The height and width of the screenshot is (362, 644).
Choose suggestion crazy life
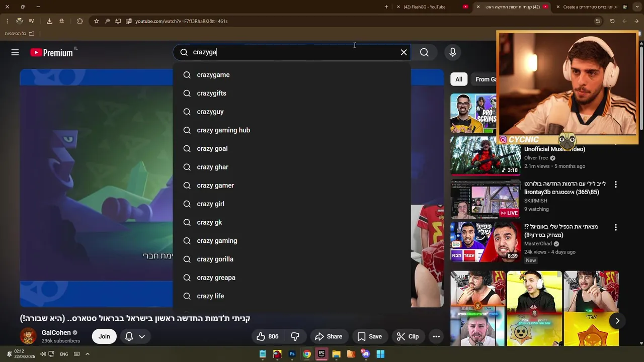pyautogui.click(x=292, y=296)
